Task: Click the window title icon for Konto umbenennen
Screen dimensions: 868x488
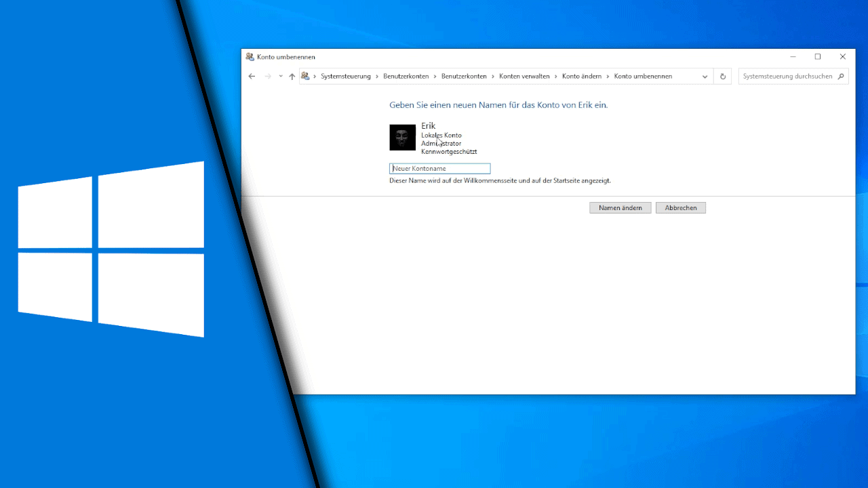Action: click(x=250, y=57)
